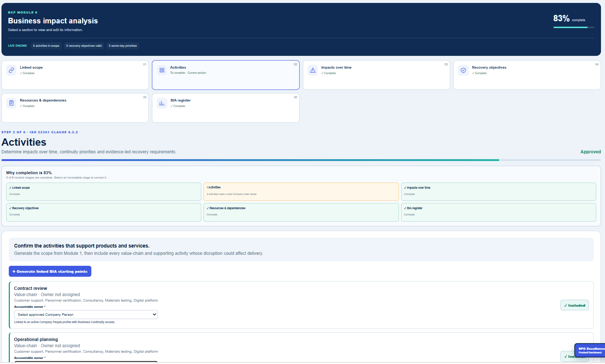605x364 pixels.
Task: Open Accountable owner dropdown for Contract review
Action: pos(86,314)
